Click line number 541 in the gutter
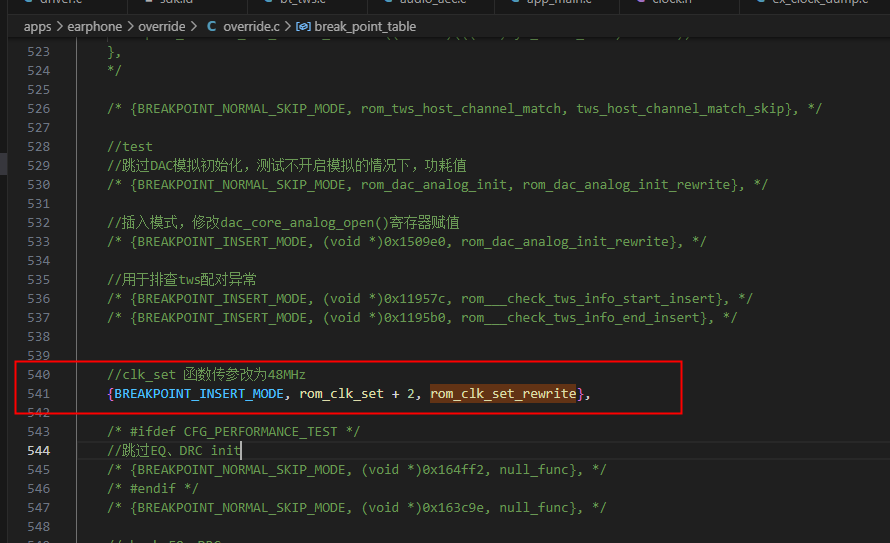Image resolution: width=890 pixels, height=543 pixels. pos(39,394)
